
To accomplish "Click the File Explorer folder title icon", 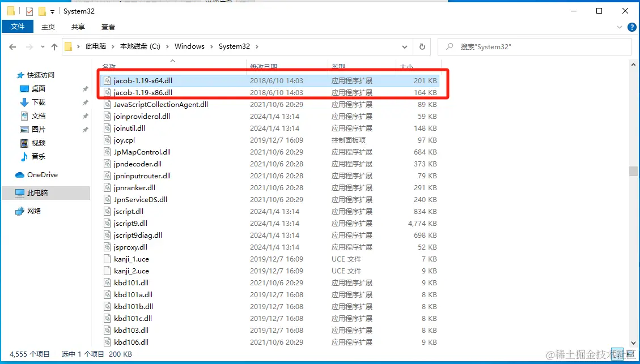I will 11,11.
